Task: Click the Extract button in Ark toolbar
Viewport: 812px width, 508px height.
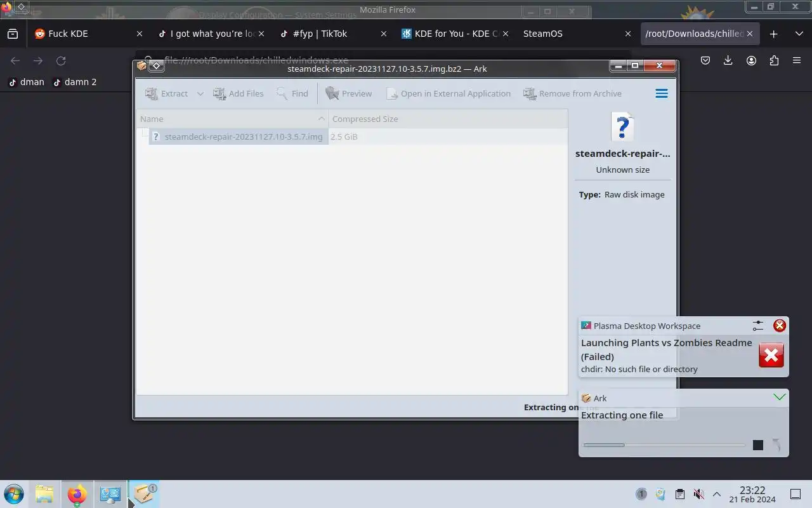Action: (x=166, y=93)
